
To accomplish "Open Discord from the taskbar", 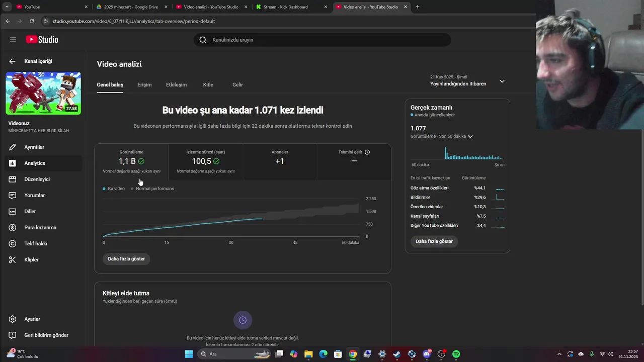I will pyautogui.click(x=427, y=354).
